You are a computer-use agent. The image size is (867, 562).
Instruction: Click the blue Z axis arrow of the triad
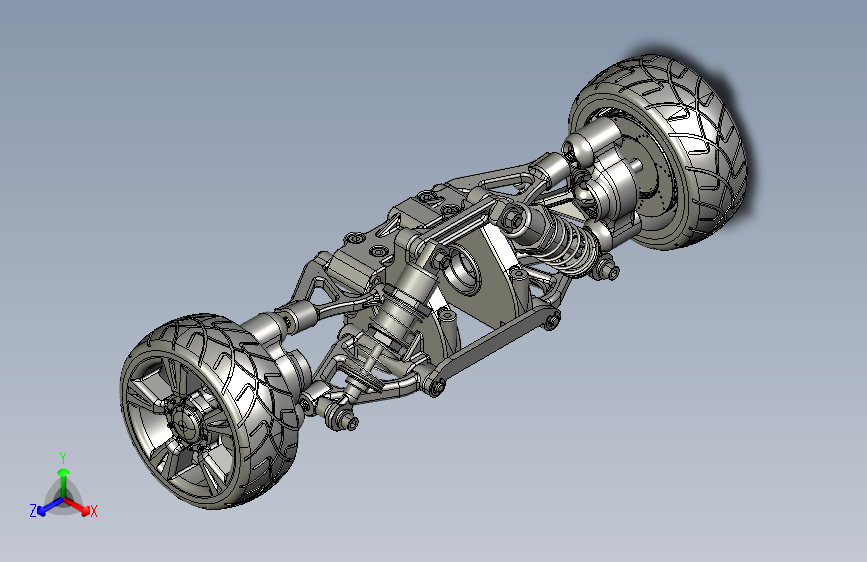[50, 506]
